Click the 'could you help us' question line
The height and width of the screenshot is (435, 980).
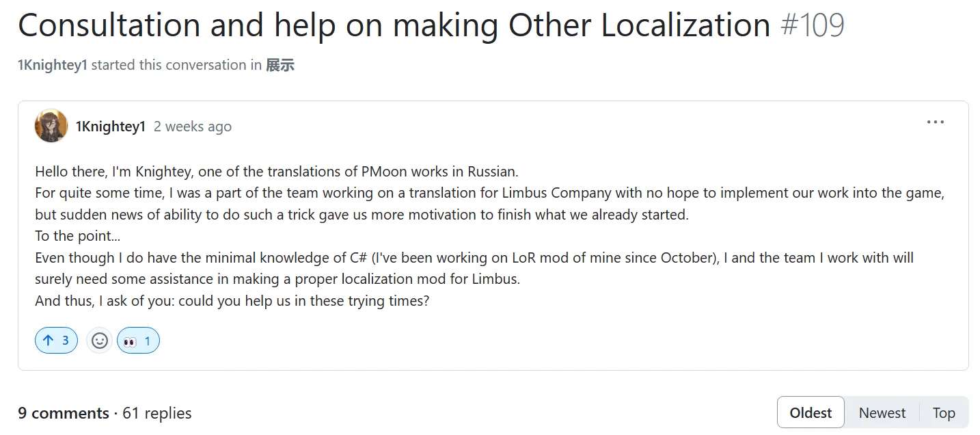[x=232, y=301]
